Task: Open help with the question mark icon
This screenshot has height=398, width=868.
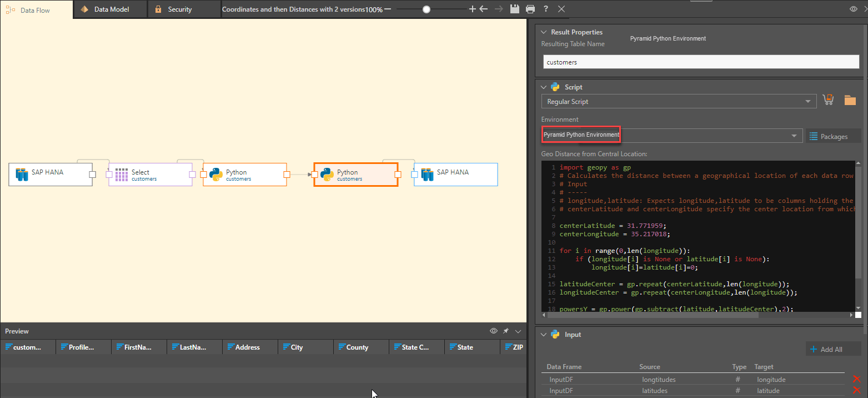Action: pyautogui.click(x=546, y=9)
